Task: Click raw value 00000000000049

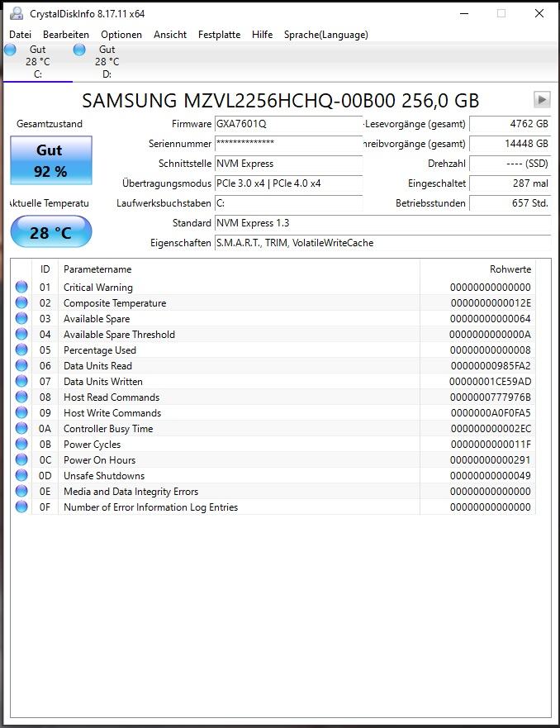Action: 491,476
